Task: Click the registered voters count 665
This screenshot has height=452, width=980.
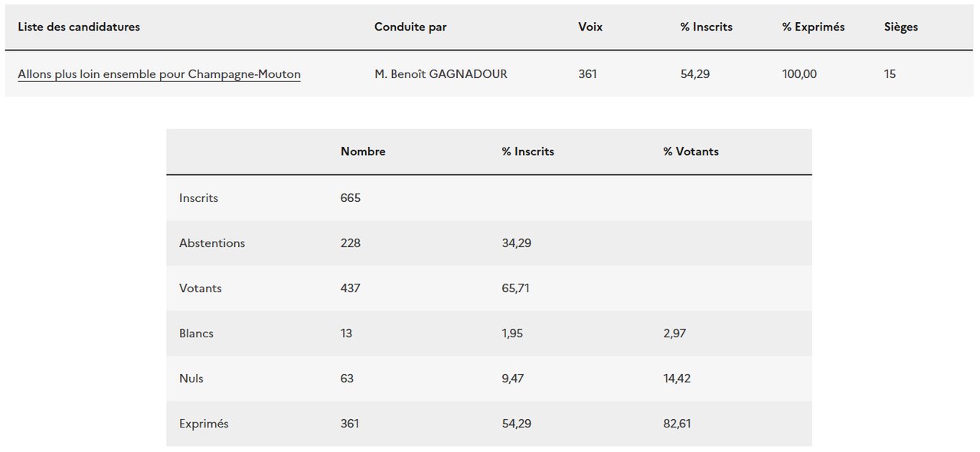Action: click(x=351, y=198)
